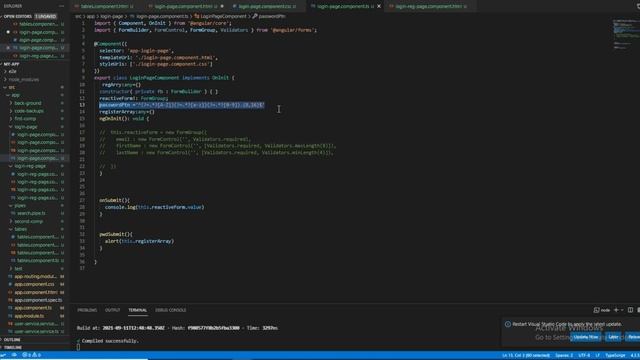Expand the OUTLINE section

pos(12,340)
